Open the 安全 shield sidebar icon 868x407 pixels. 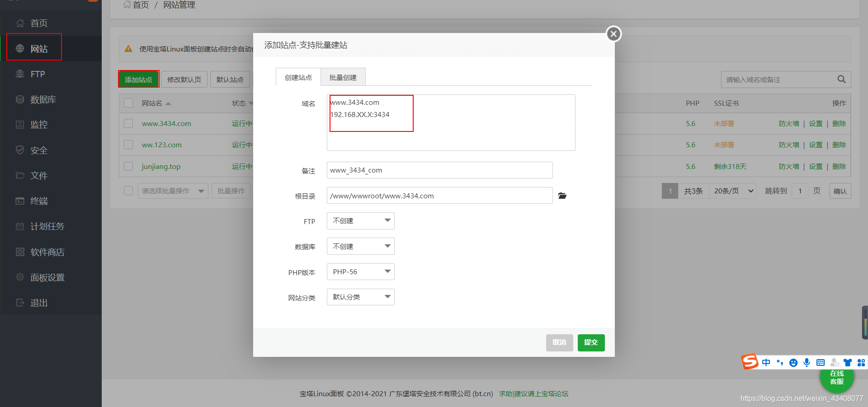pos(20,150)
